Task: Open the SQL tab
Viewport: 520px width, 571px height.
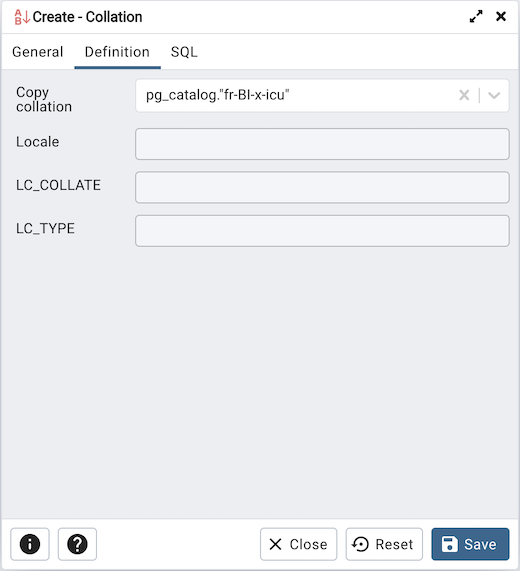Action: pos(184,52)
